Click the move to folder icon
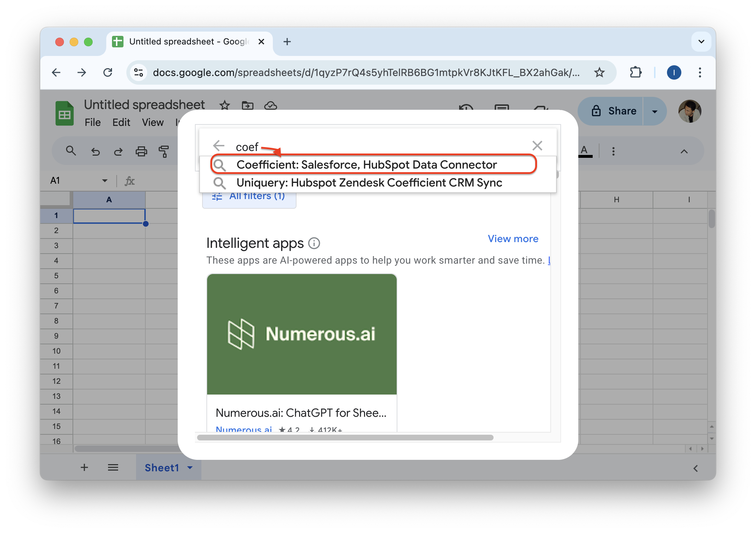Image resolution: width=756 pixels, height=533 pixels. click(248, 105)
